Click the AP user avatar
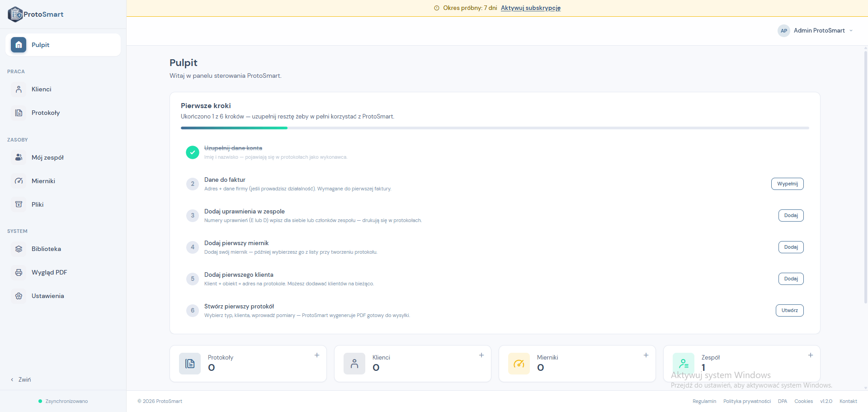Screen dimensions: 868x412 [x=784, y=31]
